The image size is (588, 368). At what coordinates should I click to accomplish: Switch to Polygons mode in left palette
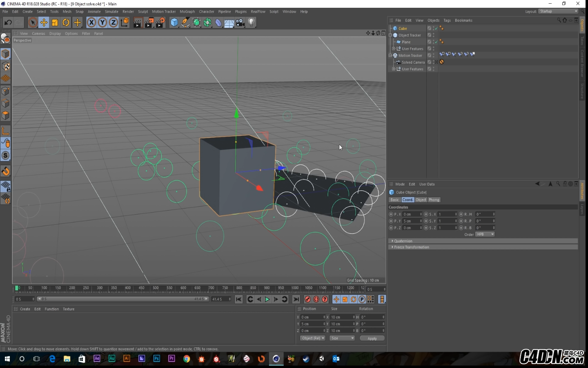tap(6, 116)
